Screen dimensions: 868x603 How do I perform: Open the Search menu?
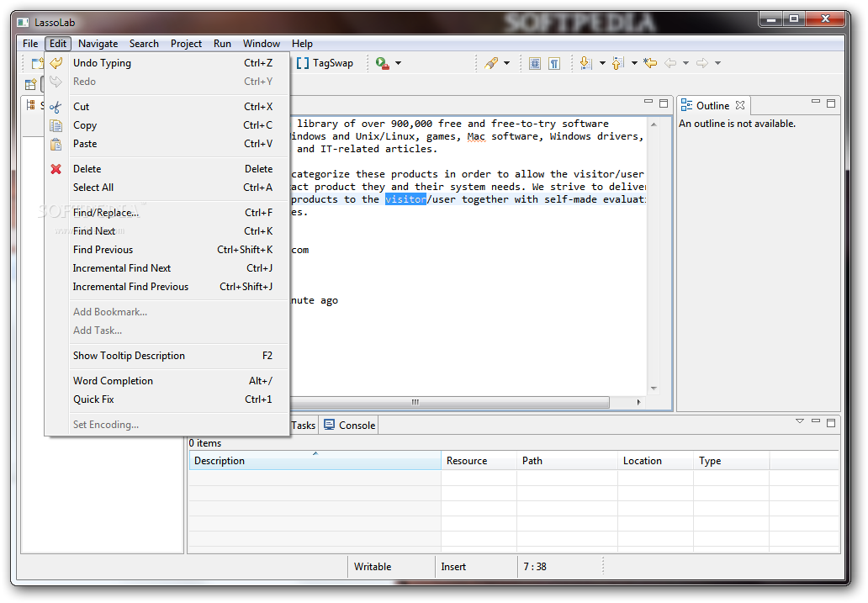point(144,44)
